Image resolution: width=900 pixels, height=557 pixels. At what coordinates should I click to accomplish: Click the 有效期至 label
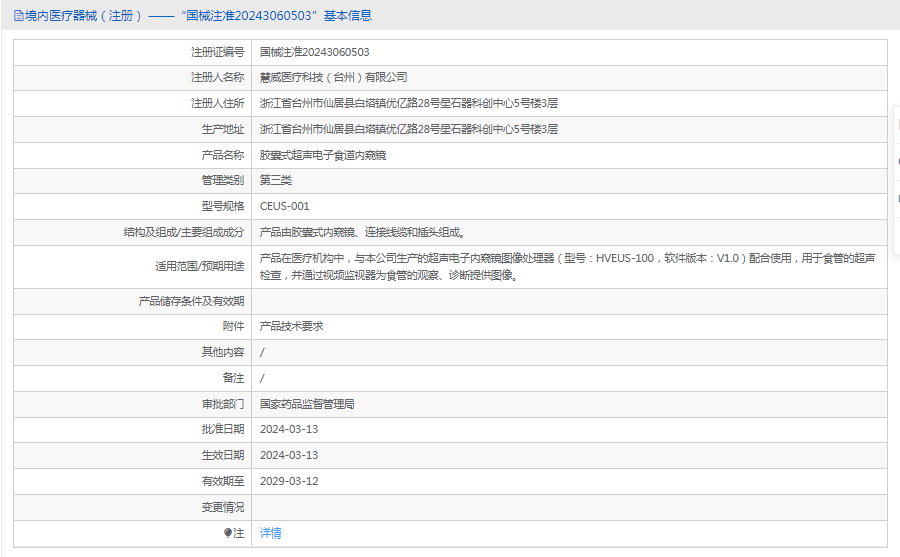tap(223, 481)
